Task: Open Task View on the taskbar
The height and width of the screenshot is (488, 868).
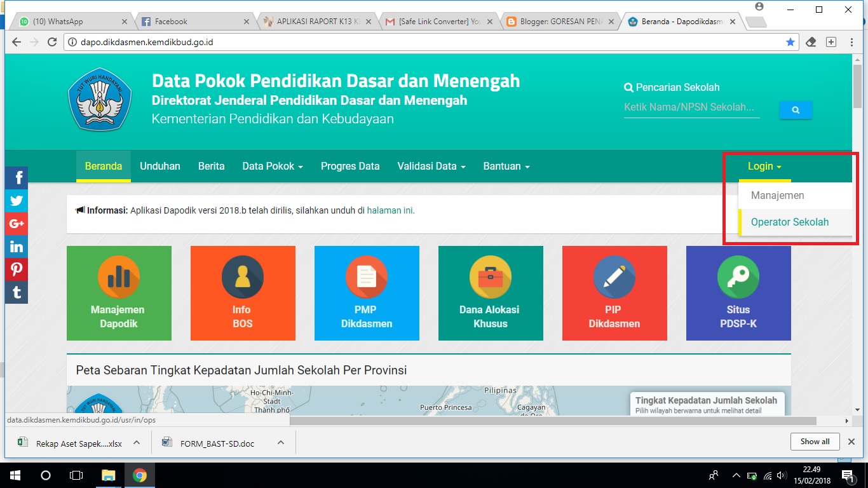Action: pos(76,475)
